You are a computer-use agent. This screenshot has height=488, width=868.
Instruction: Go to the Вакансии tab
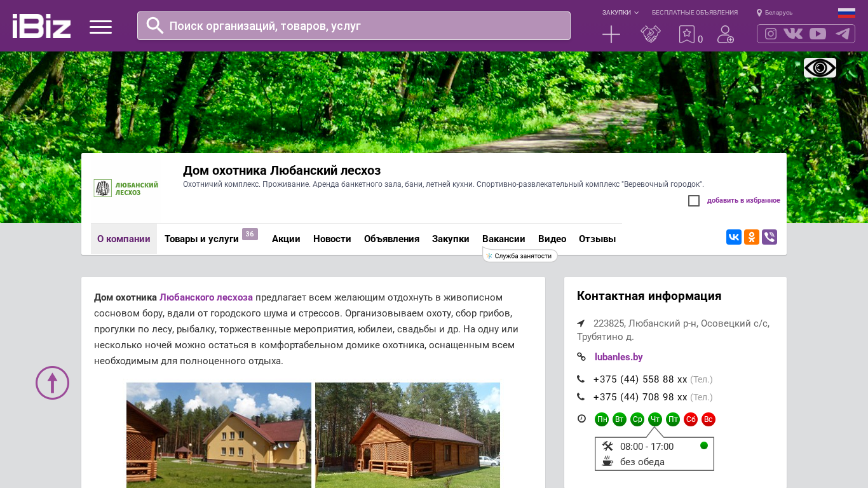(x=504, y=239)
